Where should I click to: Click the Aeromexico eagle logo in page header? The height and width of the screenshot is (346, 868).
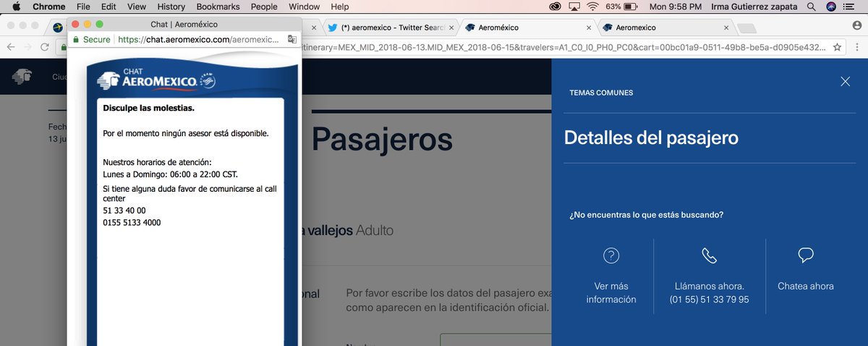click(24, 77)
